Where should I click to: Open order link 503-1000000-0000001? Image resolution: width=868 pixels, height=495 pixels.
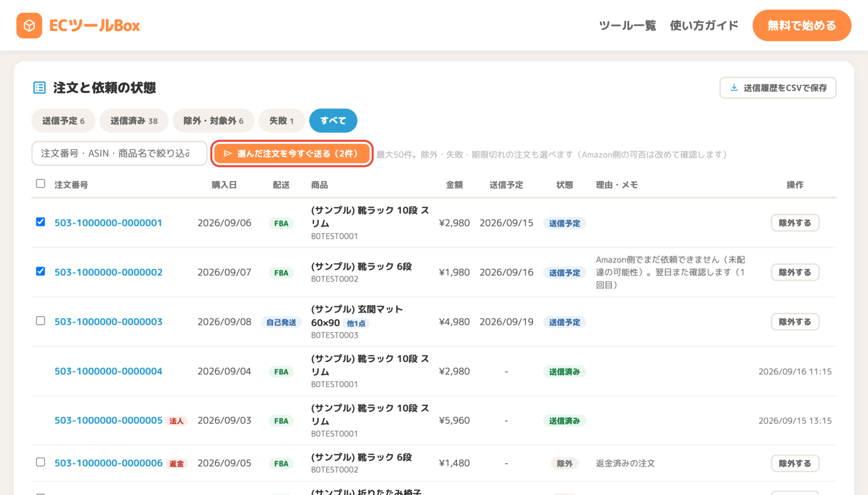click(108, 222)
